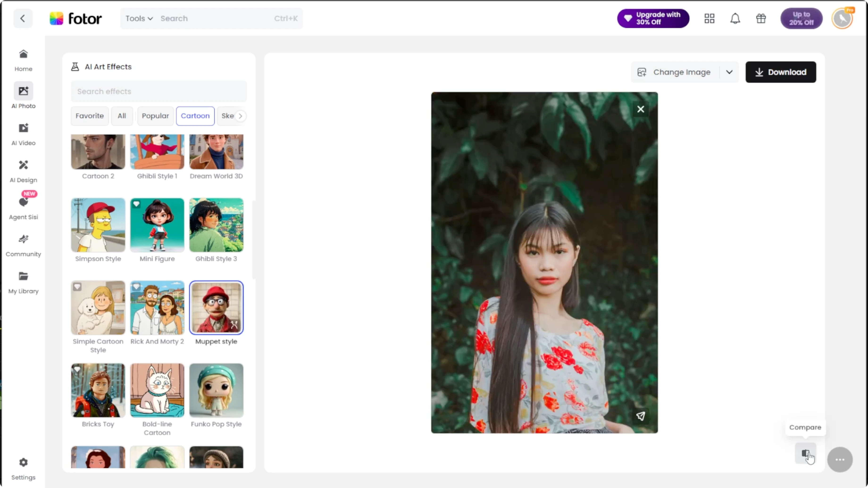Image resolution: width=868 pixels, height=488 pixels.
Task: Click the Change Image picture icon
Action: 641,72
